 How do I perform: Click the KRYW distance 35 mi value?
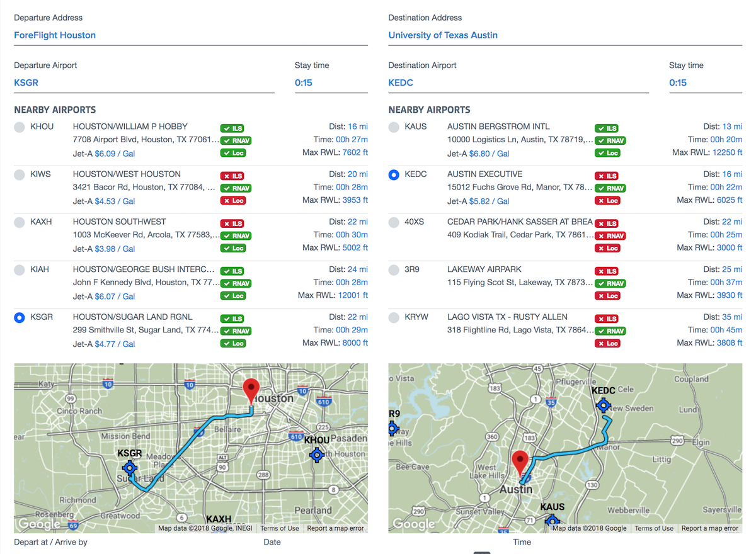pos(732,317)
